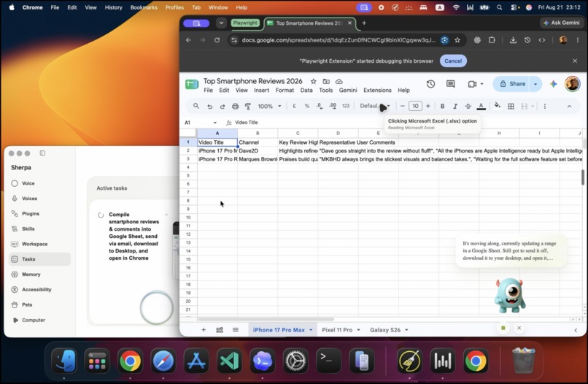Open Chrome downloads icon
The image size is (588, 384).
pos(513,40)
